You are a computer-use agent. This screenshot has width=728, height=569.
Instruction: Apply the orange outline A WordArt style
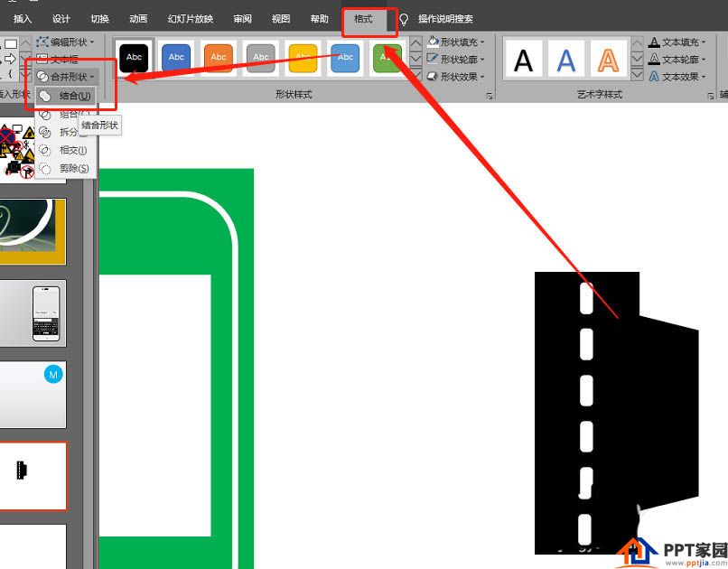click(608, 61)
